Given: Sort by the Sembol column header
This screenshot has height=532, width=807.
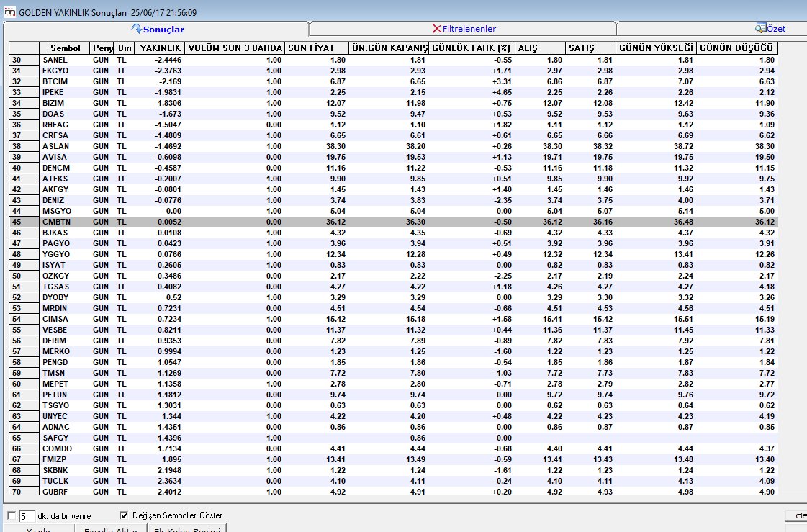Looking at the screenshot, I should 65,48.
